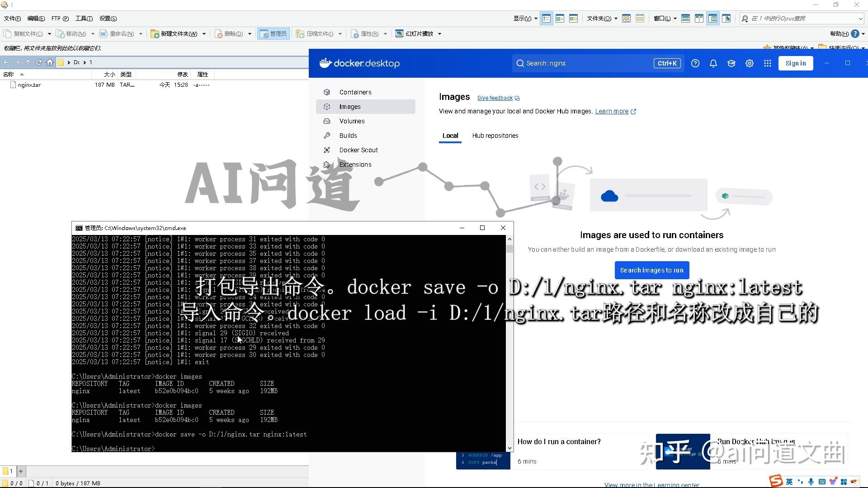Toggle viewer pane
Screen dimensions: 868x488
coord(726,19)
